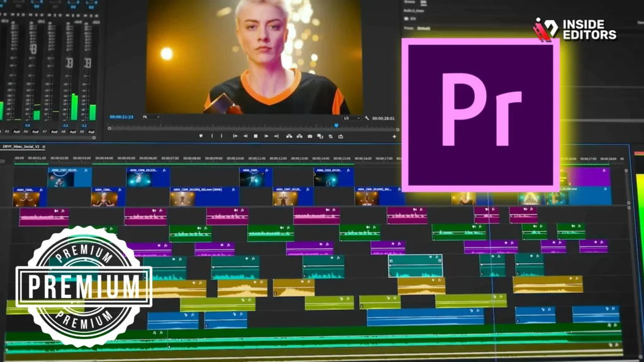The image size is (644, 362).
Task: Click the blue playhead in the monitor scrubber
Action: click(336, 125)
